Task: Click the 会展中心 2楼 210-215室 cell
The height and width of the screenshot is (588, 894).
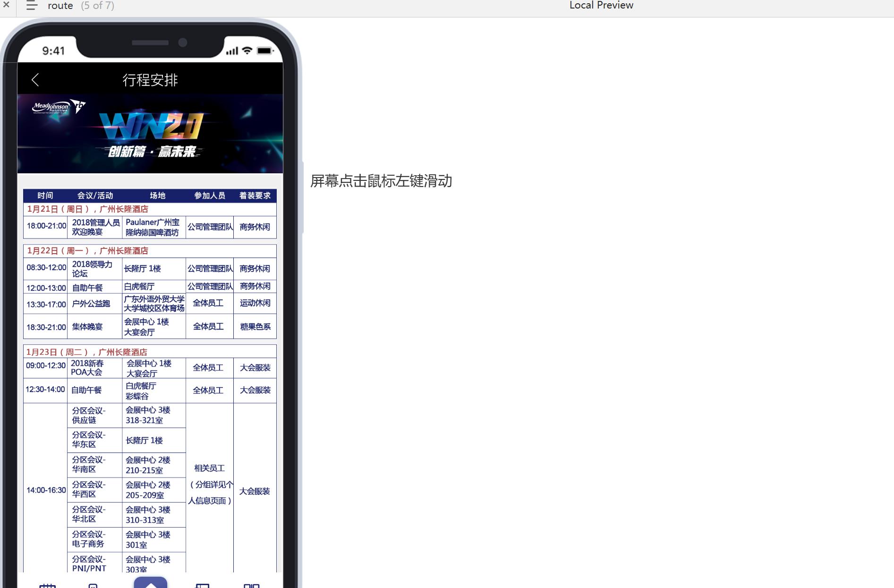Action: [154, 465]
